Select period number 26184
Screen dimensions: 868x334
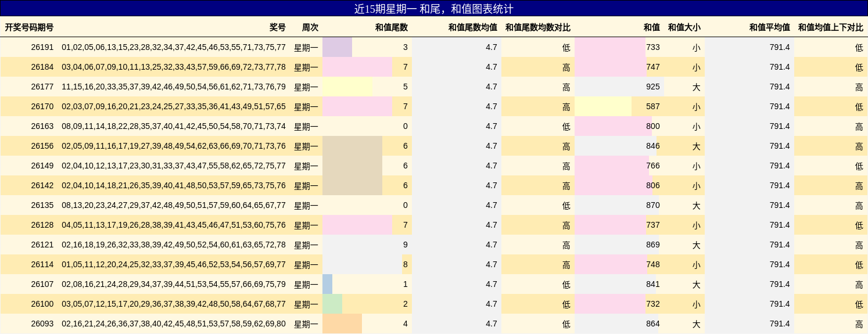[x=42, y=67]
